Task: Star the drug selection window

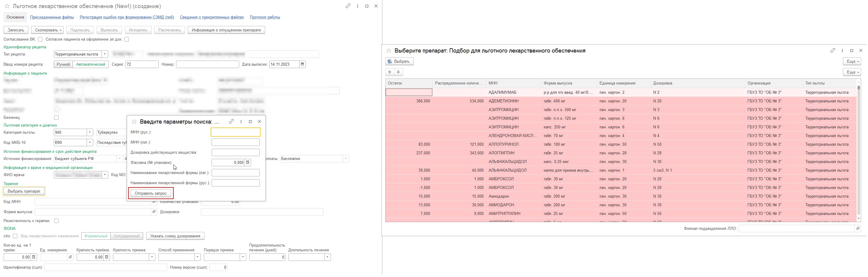Action: click(x=389, y=50)
